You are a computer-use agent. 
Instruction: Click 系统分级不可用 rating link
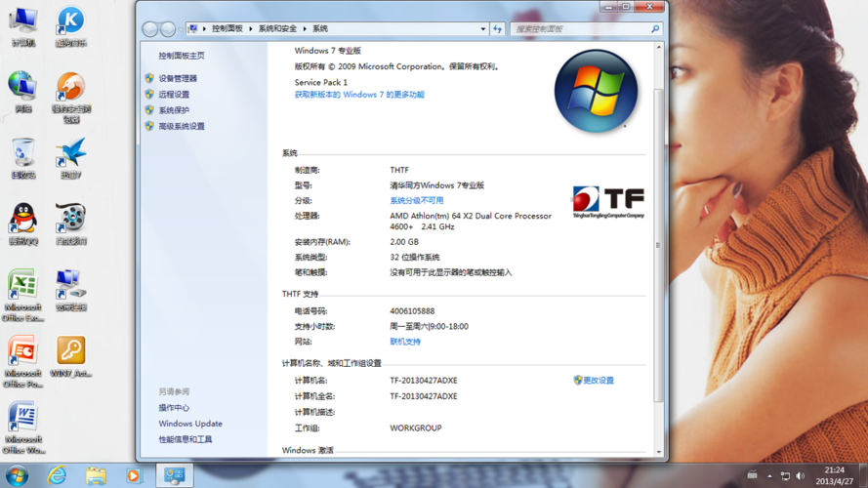[x=416, y=201]
